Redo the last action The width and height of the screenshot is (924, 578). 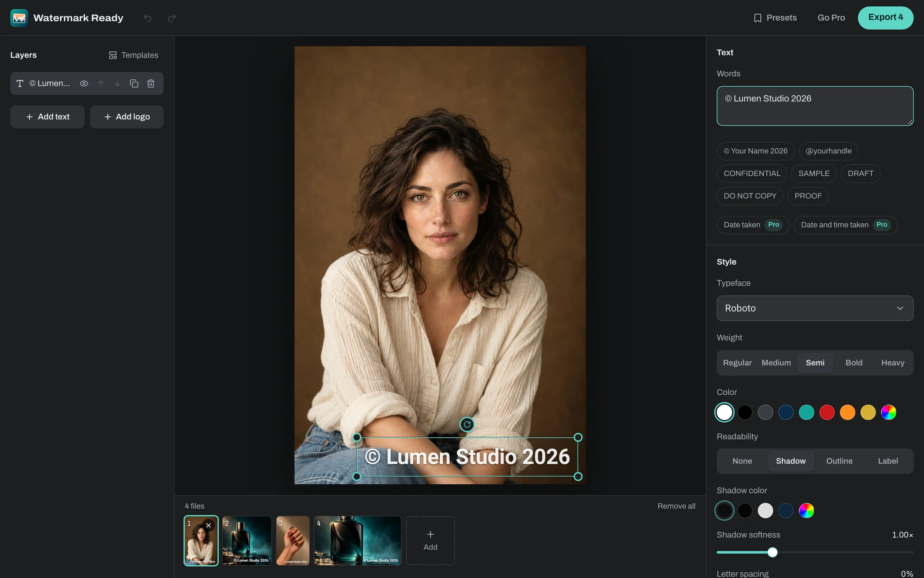(172, 18)
